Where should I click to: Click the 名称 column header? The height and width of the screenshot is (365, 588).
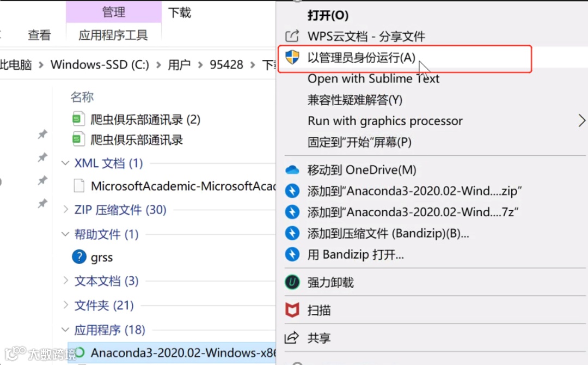pos(82,97)
